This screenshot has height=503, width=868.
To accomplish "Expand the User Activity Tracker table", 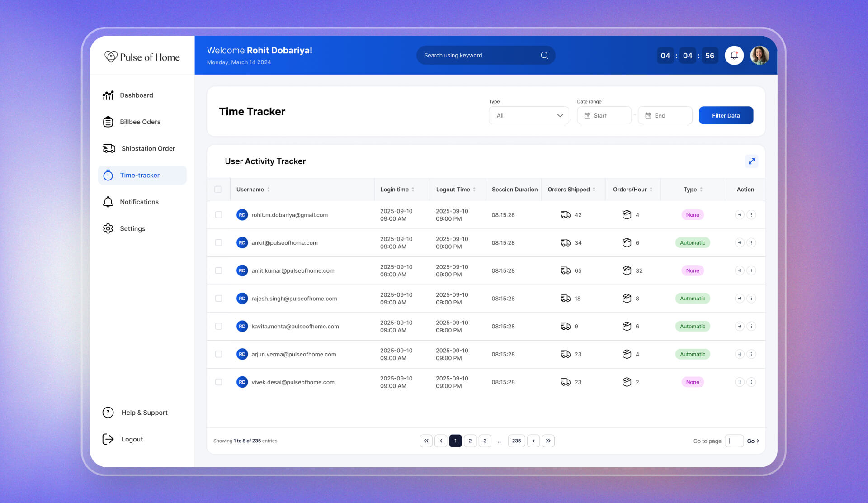I will point(751,161).
